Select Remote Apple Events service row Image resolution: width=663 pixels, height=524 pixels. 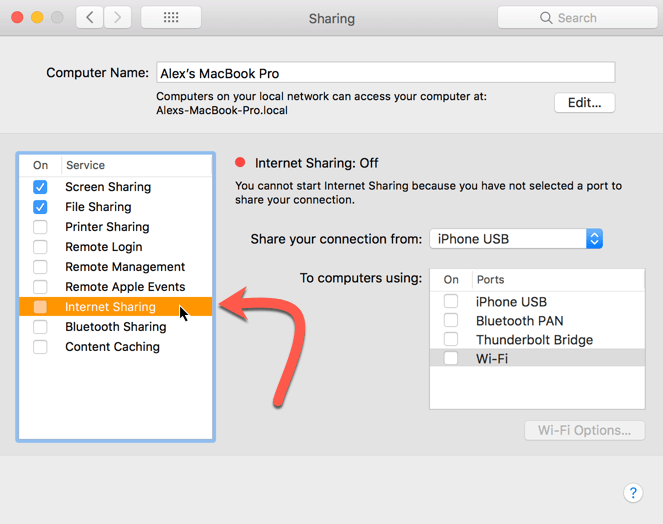coord(115,287)
